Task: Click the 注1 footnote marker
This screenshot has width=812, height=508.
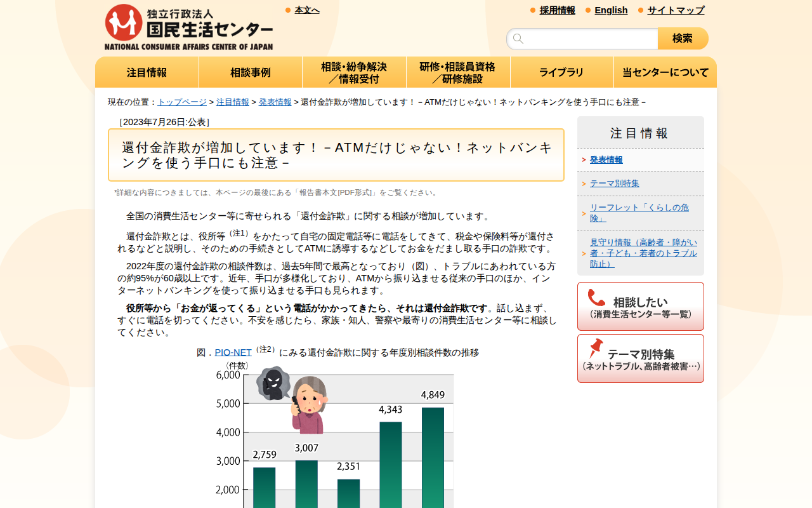Action: point(239,234)
